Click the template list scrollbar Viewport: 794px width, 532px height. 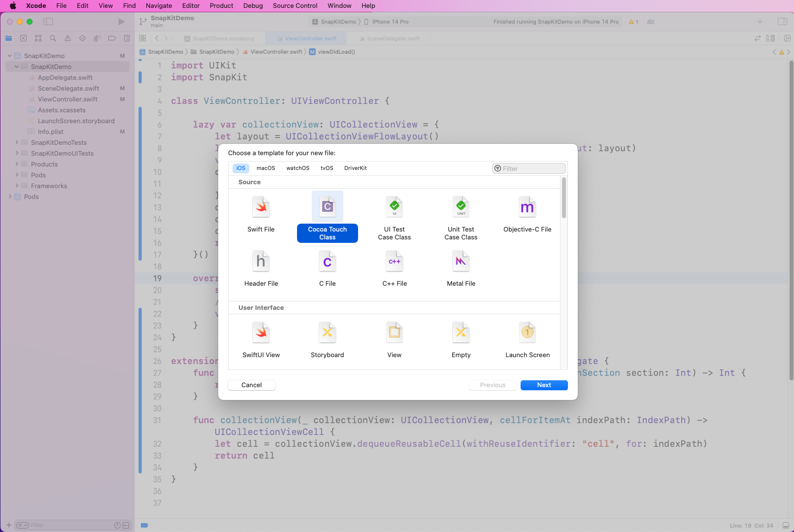coord(564,198)
